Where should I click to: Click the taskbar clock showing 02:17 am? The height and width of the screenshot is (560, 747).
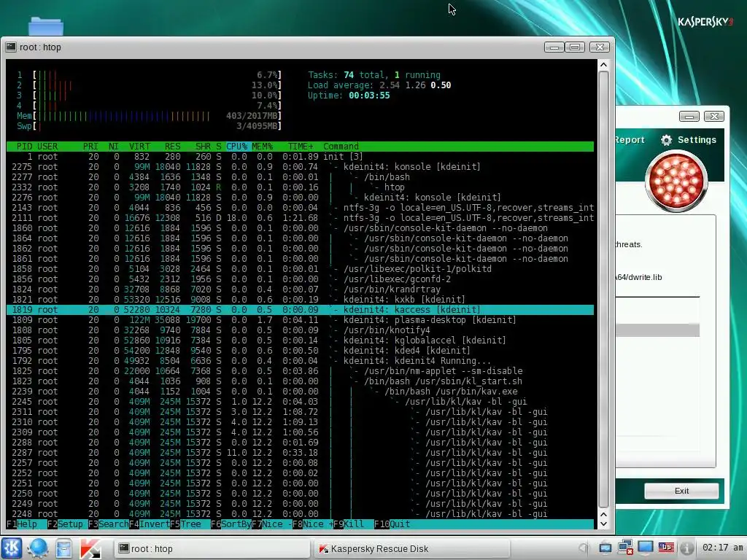click(722, 548)
